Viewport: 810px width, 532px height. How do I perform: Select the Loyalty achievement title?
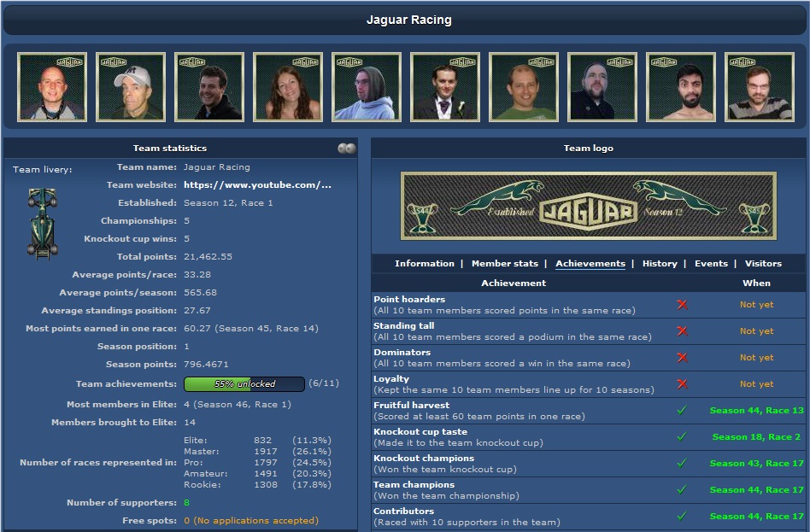pyautogui.click(x=391, y=378)
